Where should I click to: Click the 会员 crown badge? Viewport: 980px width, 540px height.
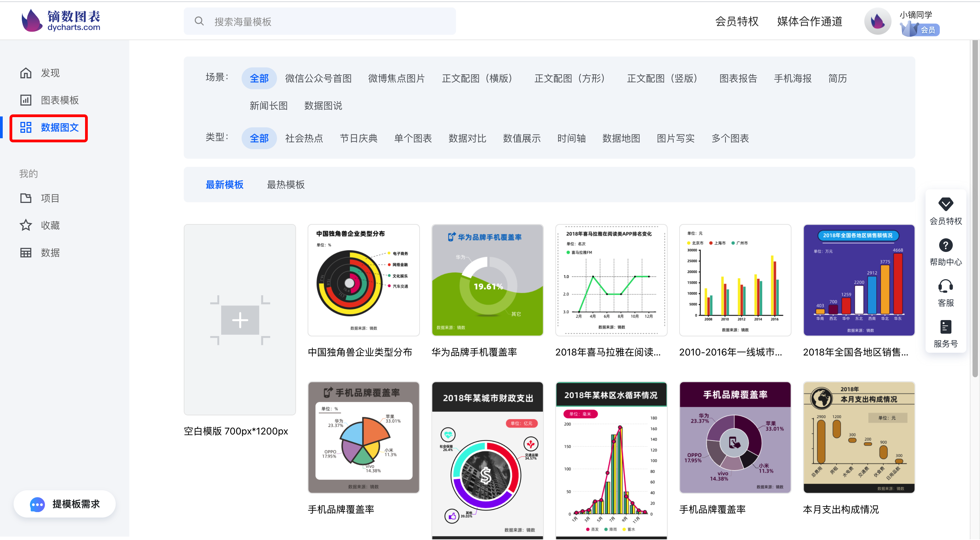pos(919,29)
